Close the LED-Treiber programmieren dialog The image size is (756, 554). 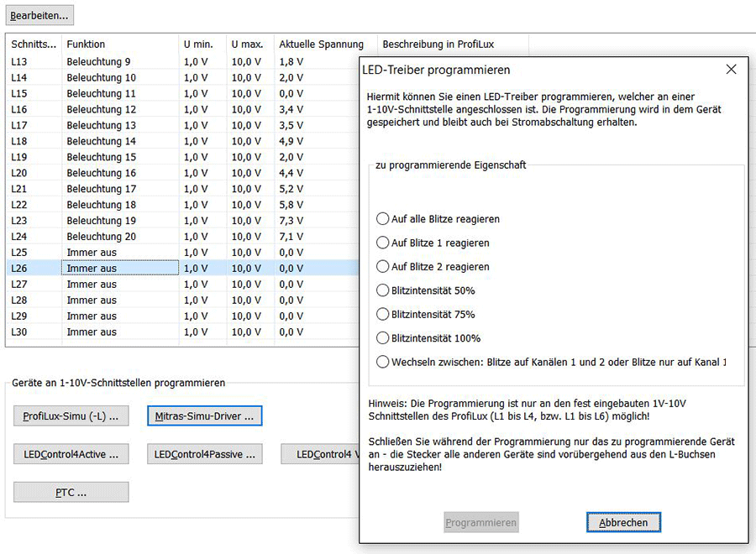click(x=731, y=69)
